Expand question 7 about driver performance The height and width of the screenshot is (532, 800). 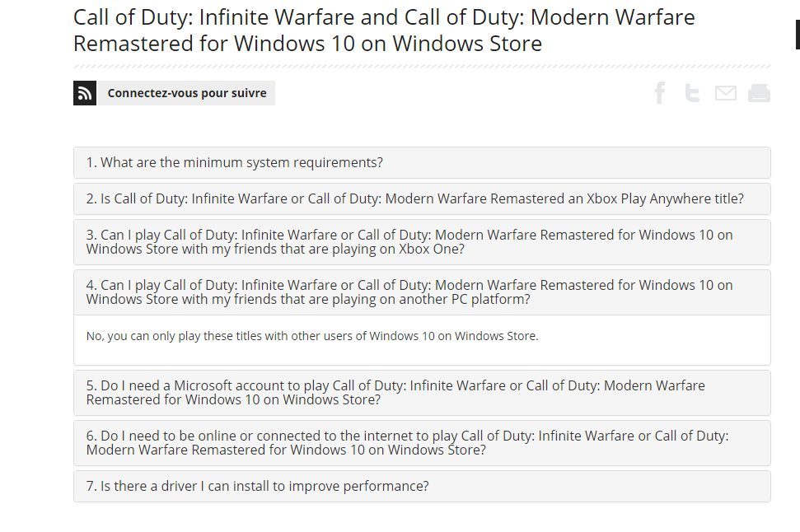421,487
